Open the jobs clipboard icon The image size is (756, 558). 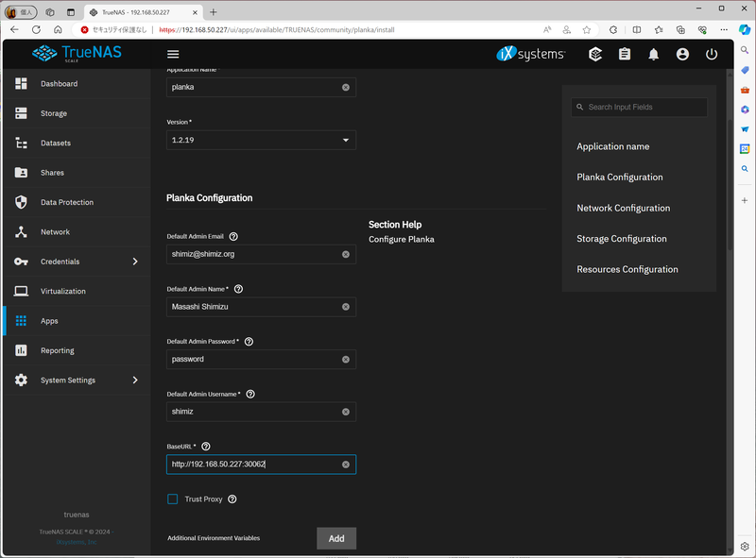625,55
